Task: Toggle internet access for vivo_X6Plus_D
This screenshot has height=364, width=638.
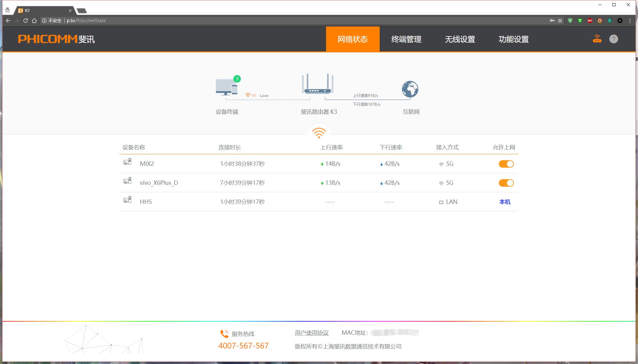Action: pyautogui.click(x=506, y=183)
